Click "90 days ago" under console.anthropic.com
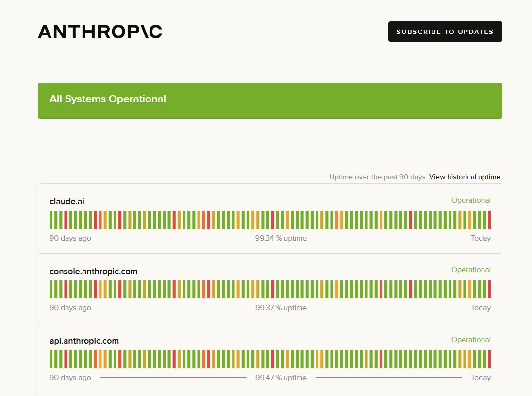Viewport: 532px width, 396px height. point(70,308)
